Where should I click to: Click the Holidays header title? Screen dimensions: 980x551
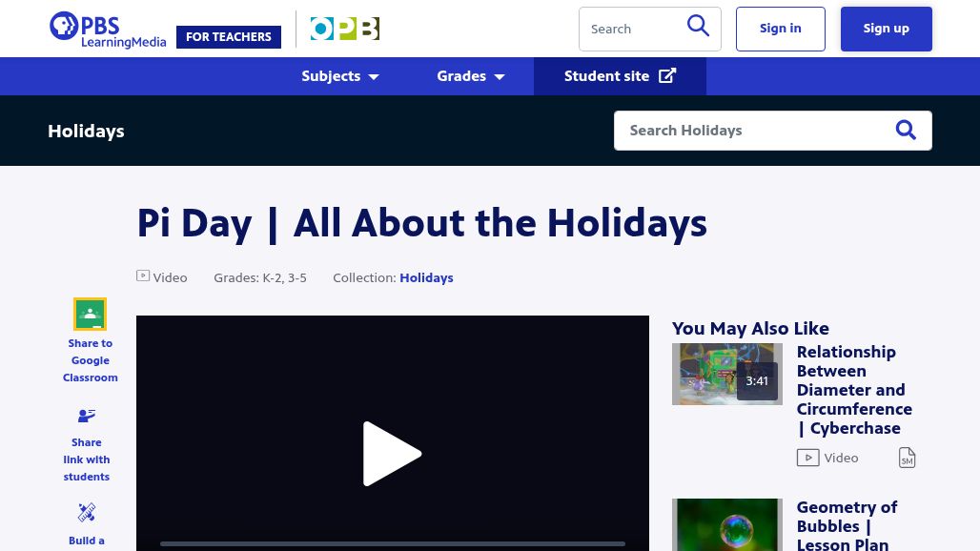(86, 132)
